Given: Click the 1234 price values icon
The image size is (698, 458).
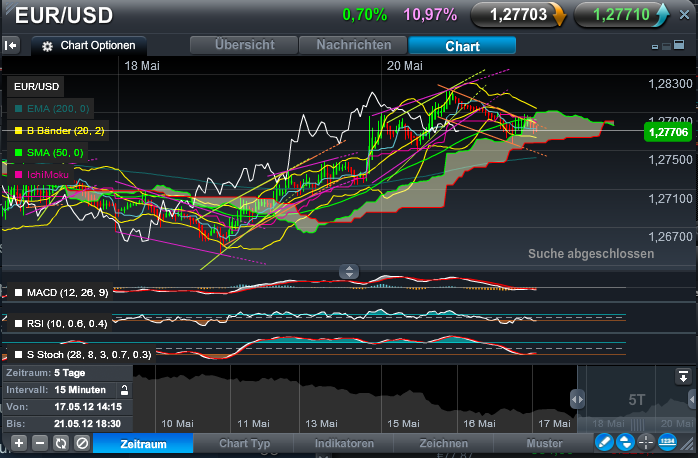Looking at the screenshot, I should pyautogui.click(x=667, y=442).
